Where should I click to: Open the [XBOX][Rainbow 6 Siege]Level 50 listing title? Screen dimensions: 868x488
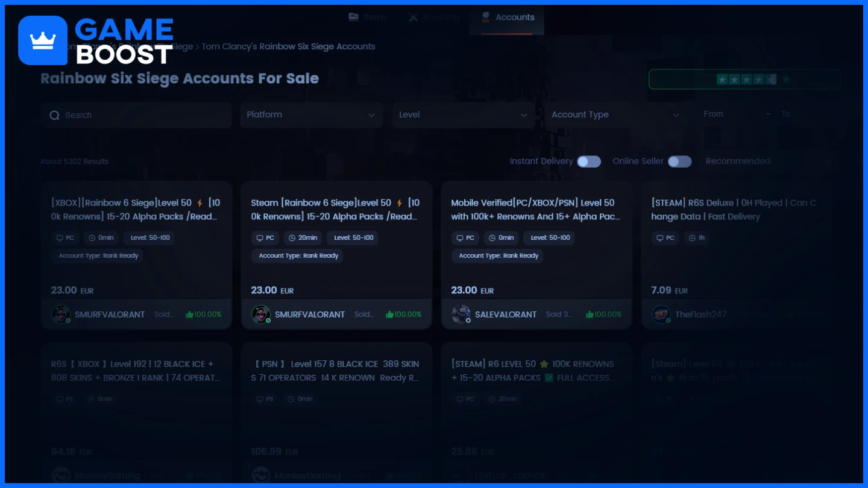pos(136,210)
